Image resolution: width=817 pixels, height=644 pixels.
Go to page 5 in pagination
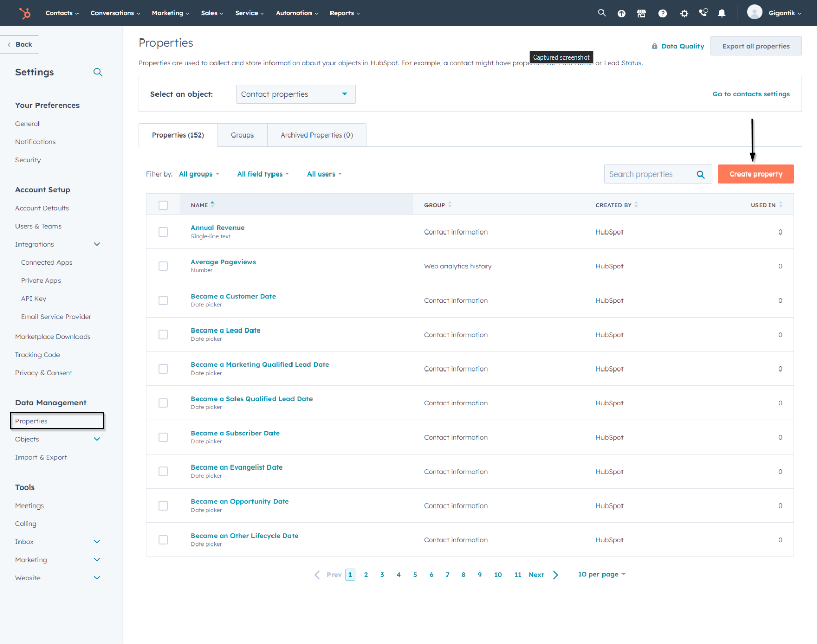(415, 575)
